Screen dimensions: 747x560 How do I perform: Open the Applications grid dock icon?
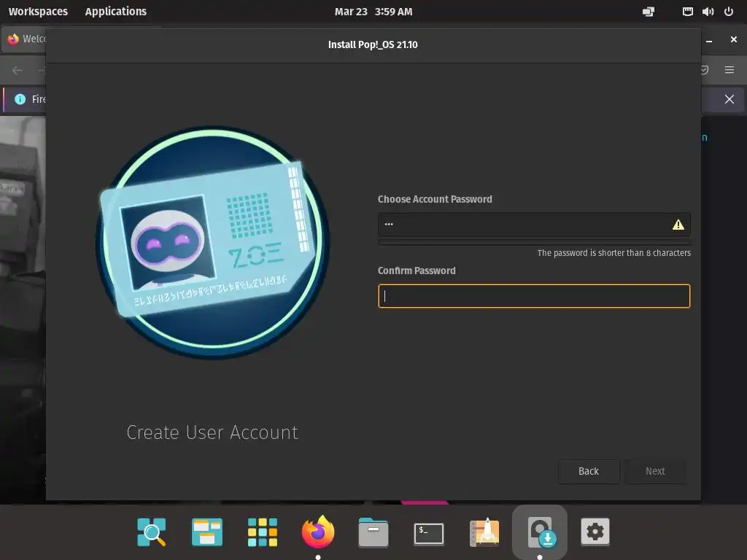[x=263, y=532]
